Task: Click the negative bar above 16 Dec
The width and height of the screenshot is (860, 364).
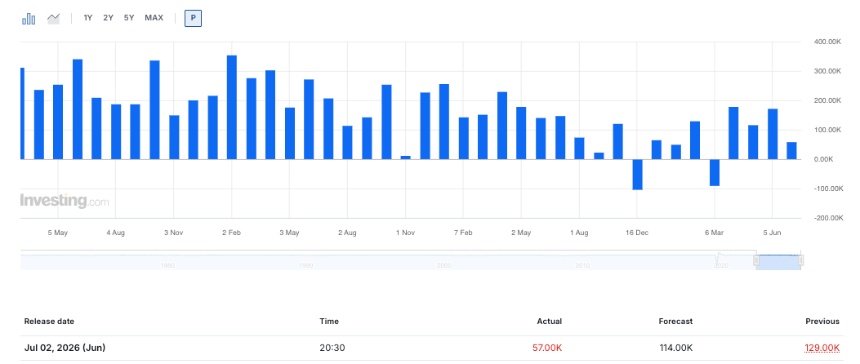Action: [637, 174]
